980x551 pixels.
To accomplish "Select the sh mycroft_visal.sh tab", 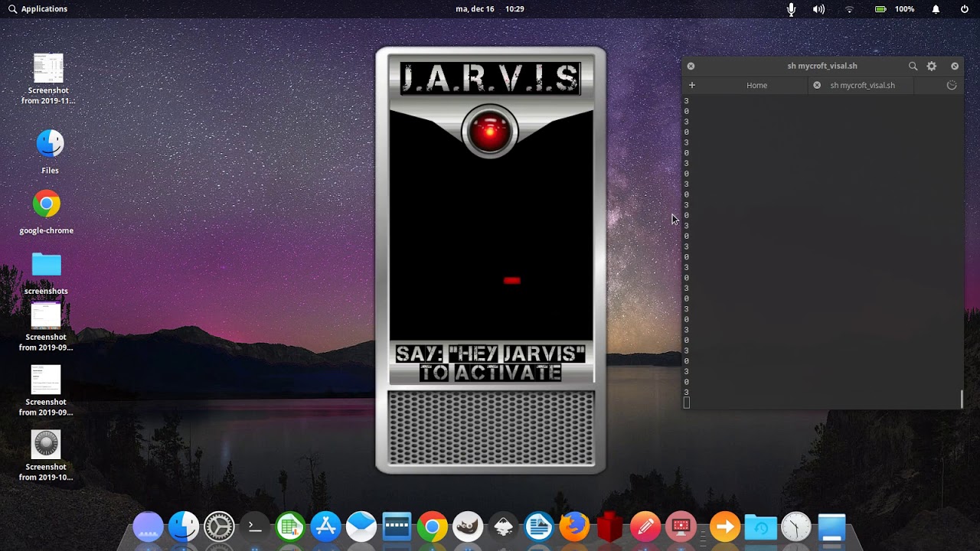I will 862,85.
